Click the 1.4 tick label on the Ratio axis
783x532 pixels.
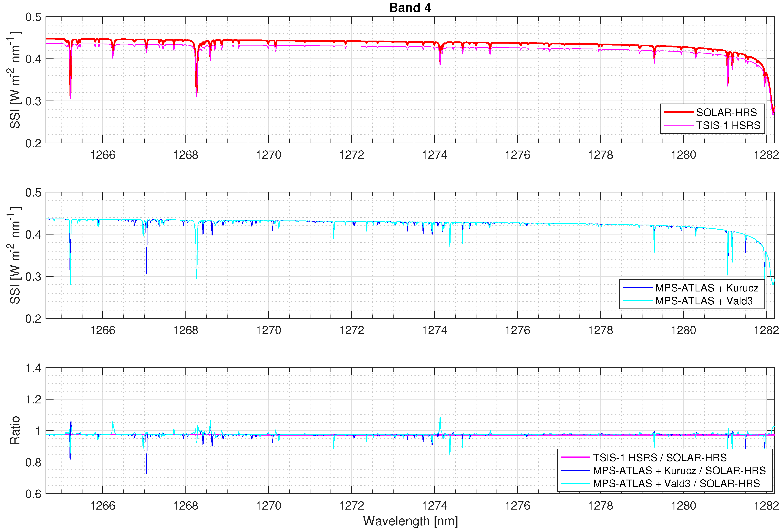[x=34, y=368]
